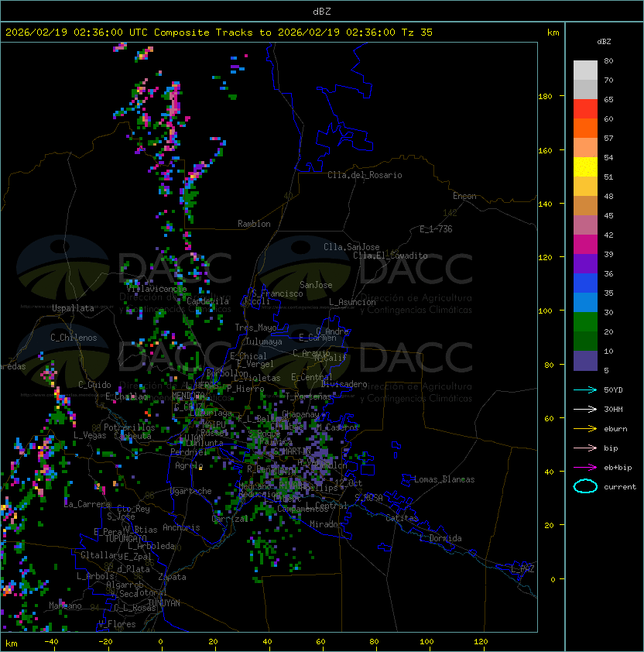Click the L_Asuncion map label

pyautogui.click(x=352, y=302)
